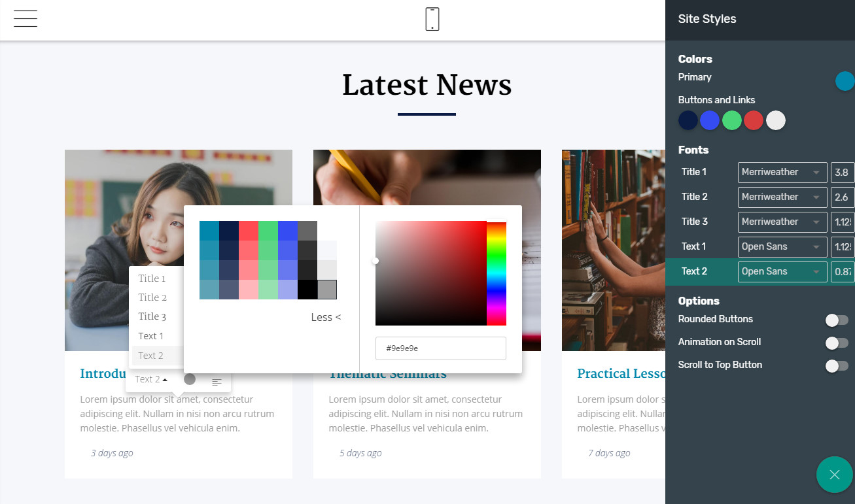The height and width of the screenshot is (504, 855).
Task: Turn on Animation on Scroll
Action: pos(836,343)
